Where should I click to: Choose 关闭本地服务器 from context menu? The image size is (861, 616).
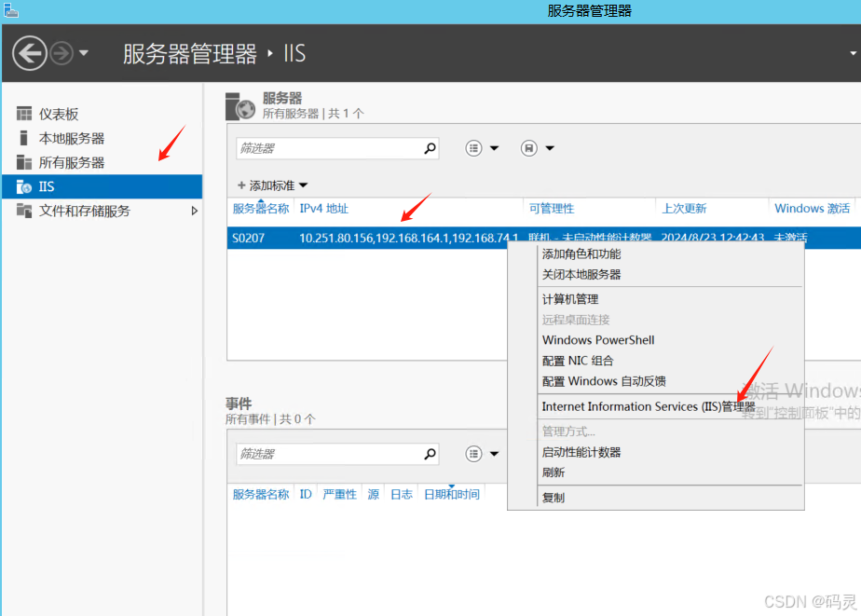(581, 275)
